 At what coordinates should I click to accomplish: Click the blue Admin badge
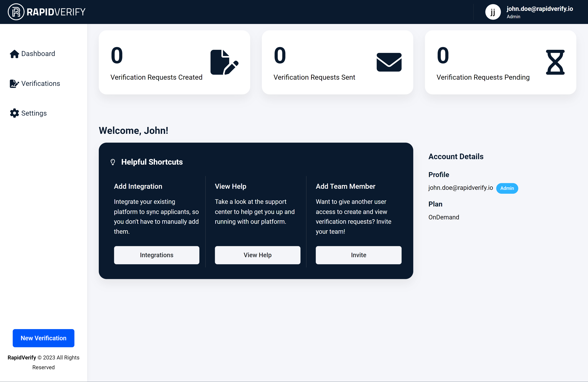click(x=507, y=188)
